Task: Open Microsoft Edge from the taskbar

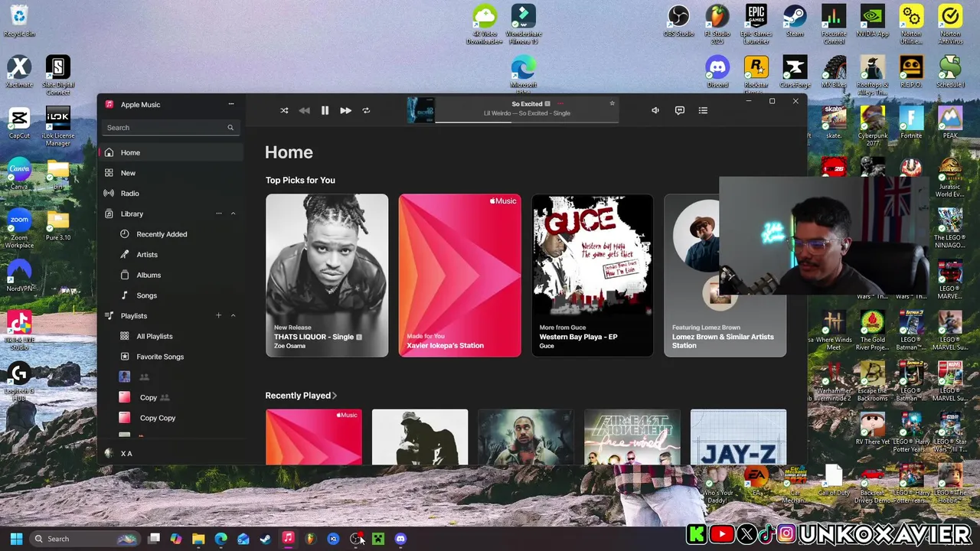Action: [220, 539]
